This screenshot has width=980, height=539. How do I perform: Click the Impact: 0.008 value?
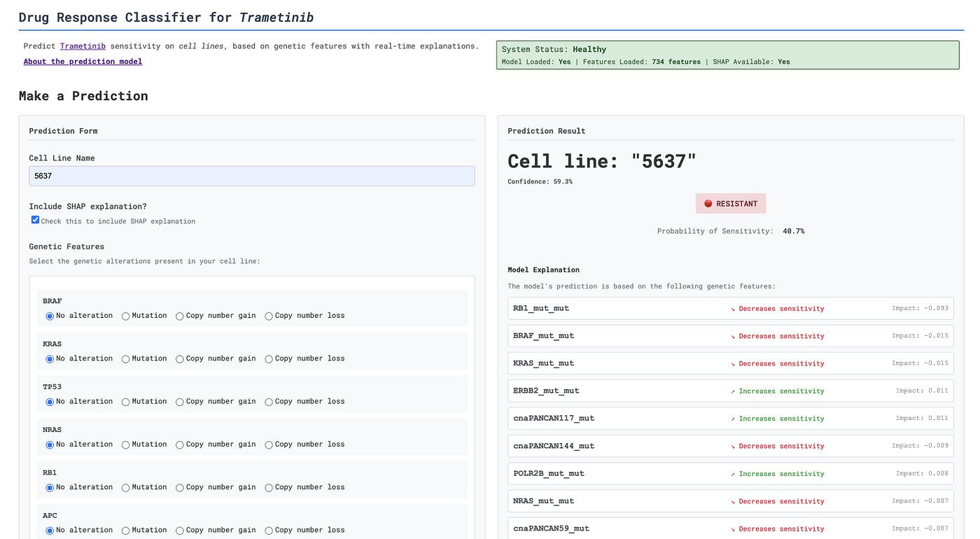coord(922,473)
